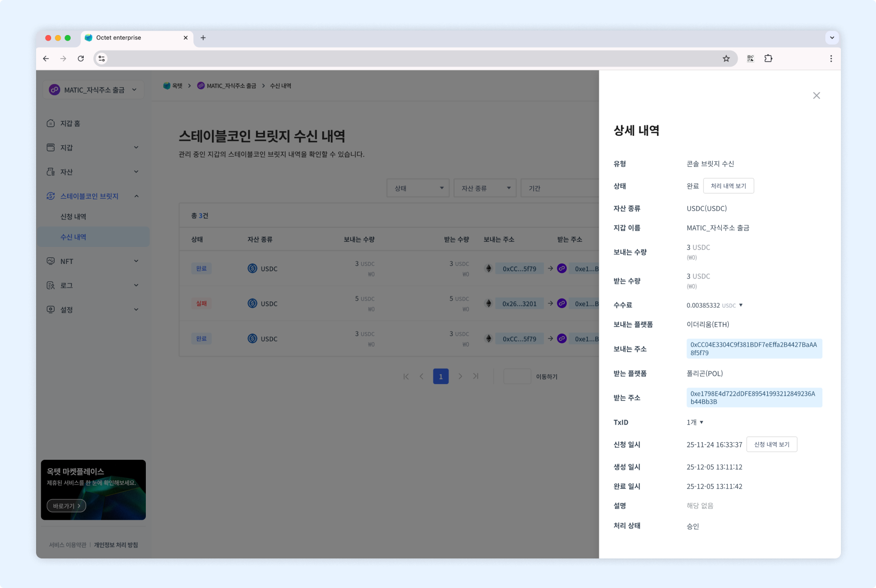Open the MATIC_자식주소 출금 wallet selector

(93, 90)
